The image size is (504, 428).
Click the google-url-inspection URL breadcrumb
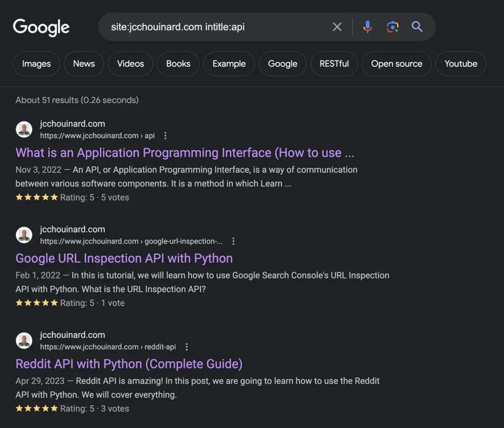click(x=131, y=242)
